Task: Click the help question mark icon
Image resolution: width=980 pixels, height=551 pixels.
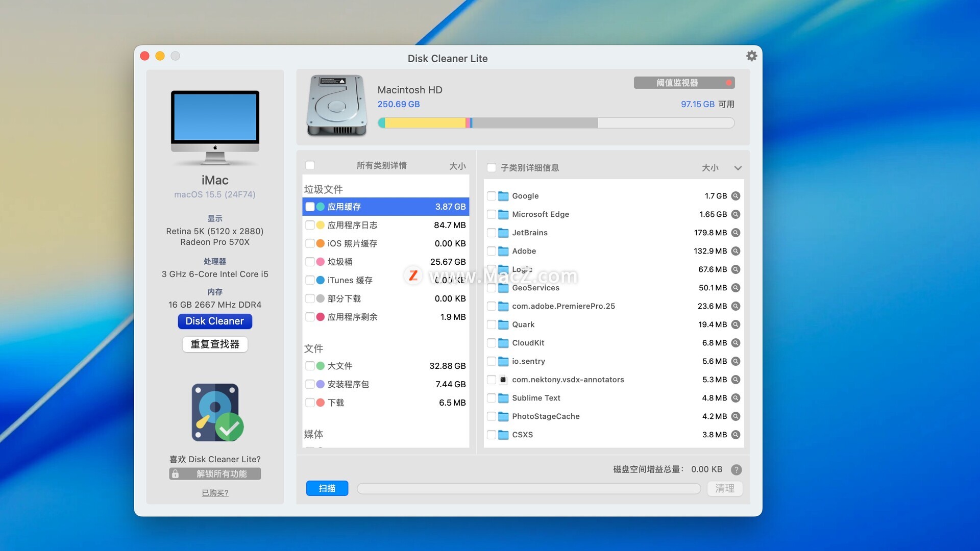Action: click(x=736, y=469)
